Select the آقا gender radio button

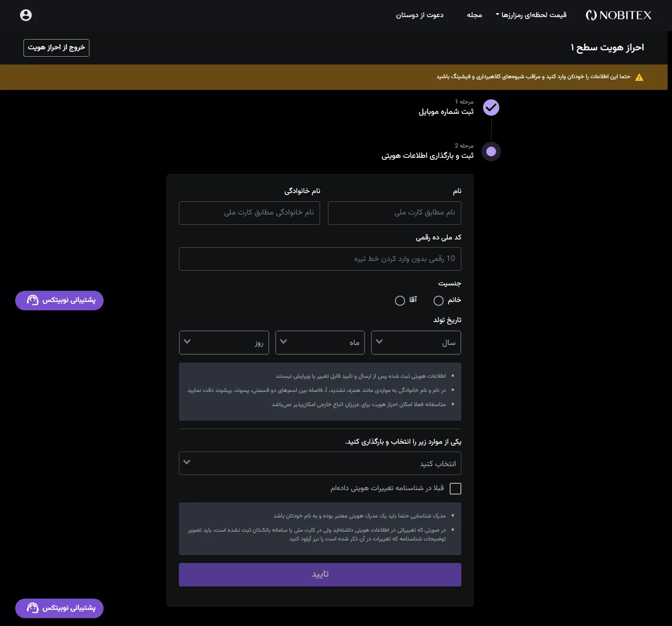pos(400,301)
